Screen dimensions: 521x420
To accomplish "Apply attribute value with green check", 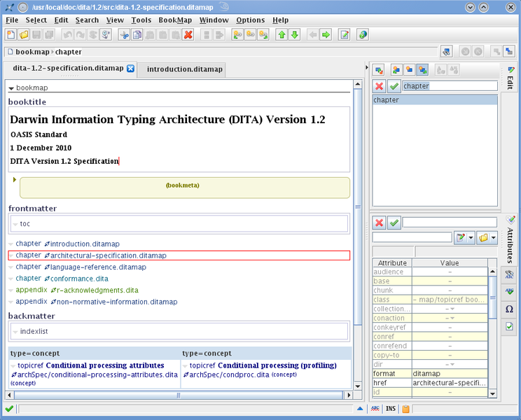I will (x=394, y=223).
